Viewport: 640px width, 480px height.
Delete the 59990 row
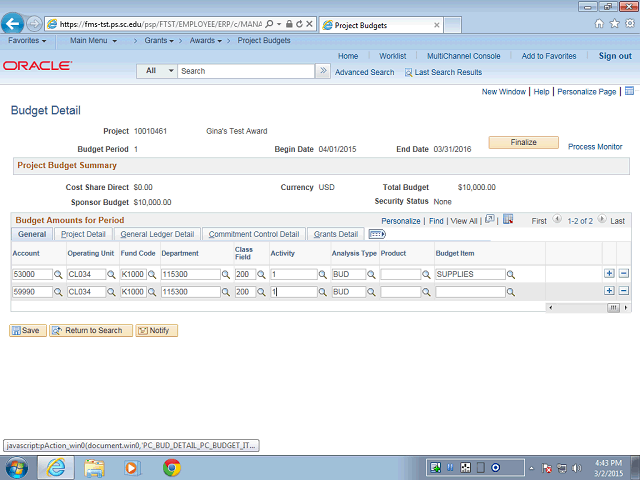624,291
